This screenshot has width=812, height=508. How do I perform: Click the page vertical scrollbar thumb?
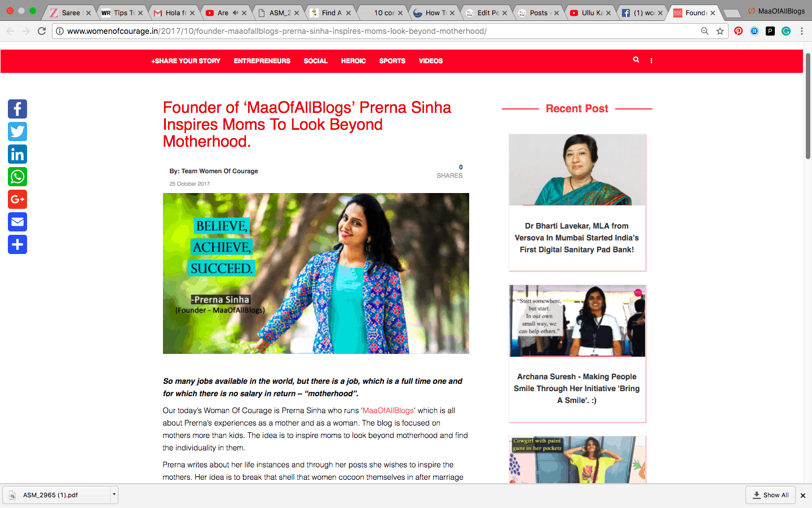[807, 106]
